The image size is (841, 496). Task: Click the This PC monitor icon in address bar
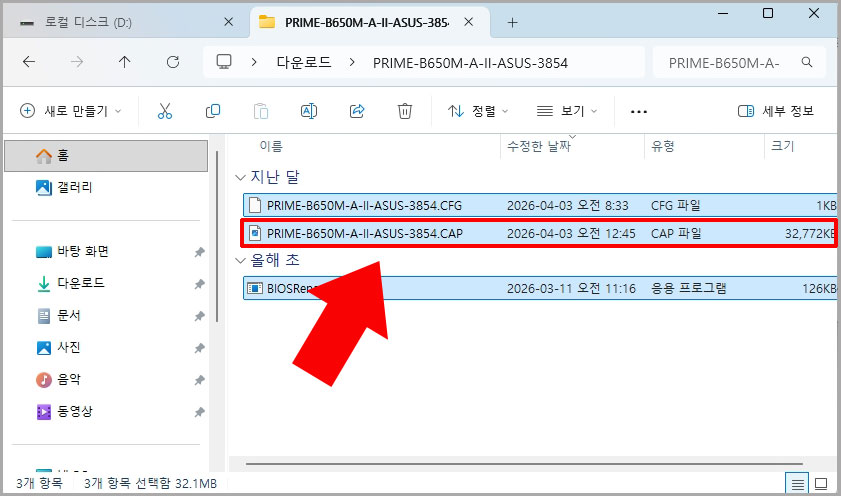pos(224,62)
